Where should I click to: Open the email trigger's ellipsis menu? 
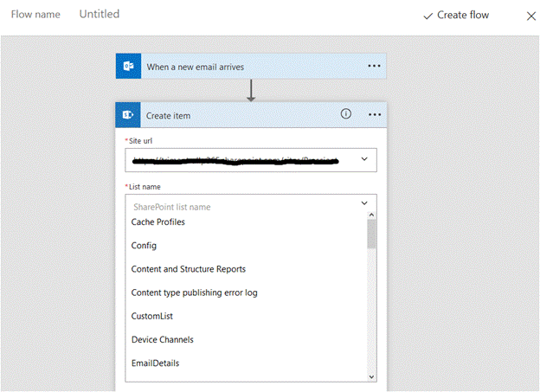(374, 66)
